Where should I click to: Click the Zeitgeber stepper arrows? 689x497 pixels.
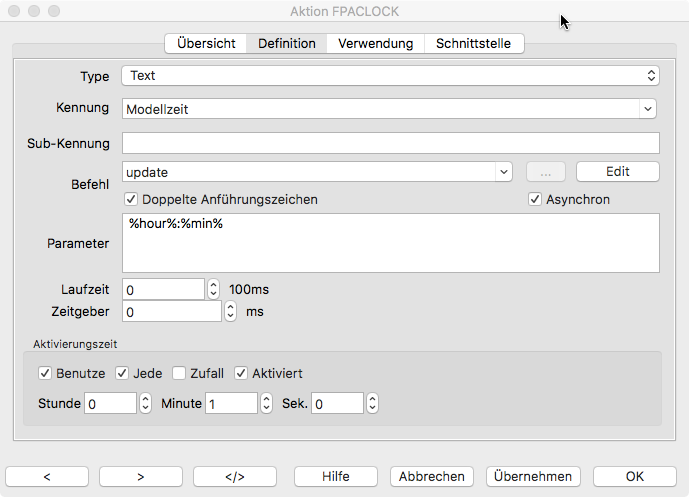tap(230, 312)
